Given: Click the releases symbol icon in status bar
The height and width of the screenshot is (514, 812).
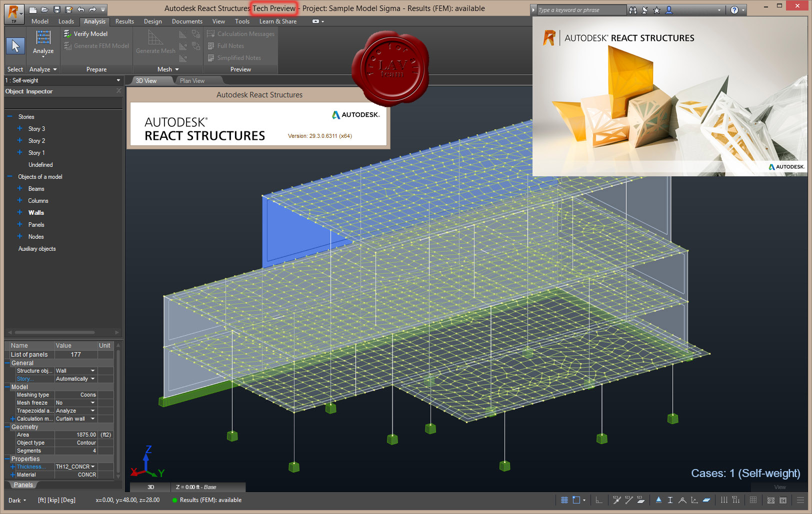Looking at the screenshot, I should point(682,500).
